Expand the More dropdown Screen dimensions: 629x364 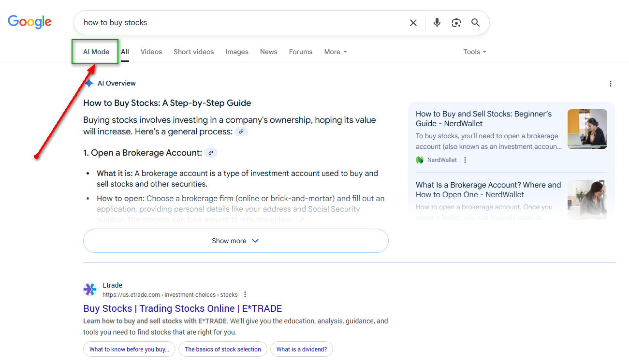(336, 52)
